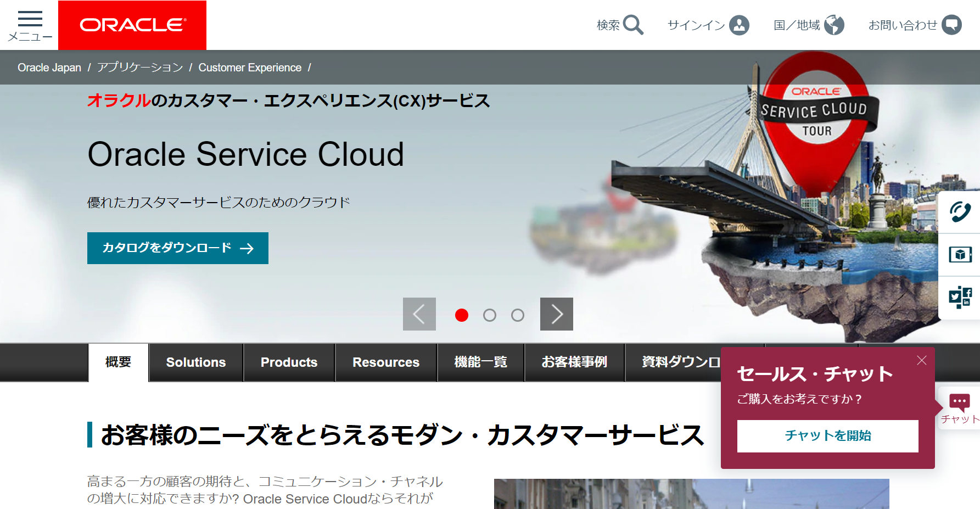The image size is (980, 509).
Task: Click the Oracle Service Cloud headline
Action: coord(246,154)
